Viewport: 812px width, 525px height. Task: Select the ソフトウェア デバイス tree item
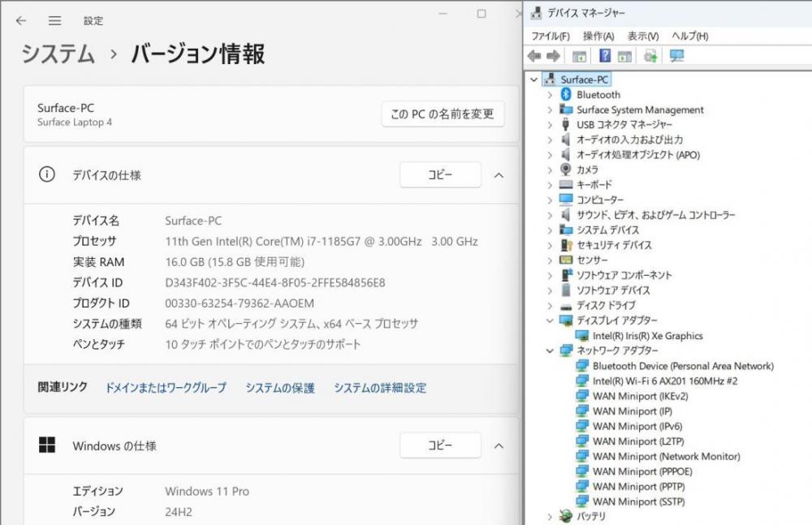[613, 290]
